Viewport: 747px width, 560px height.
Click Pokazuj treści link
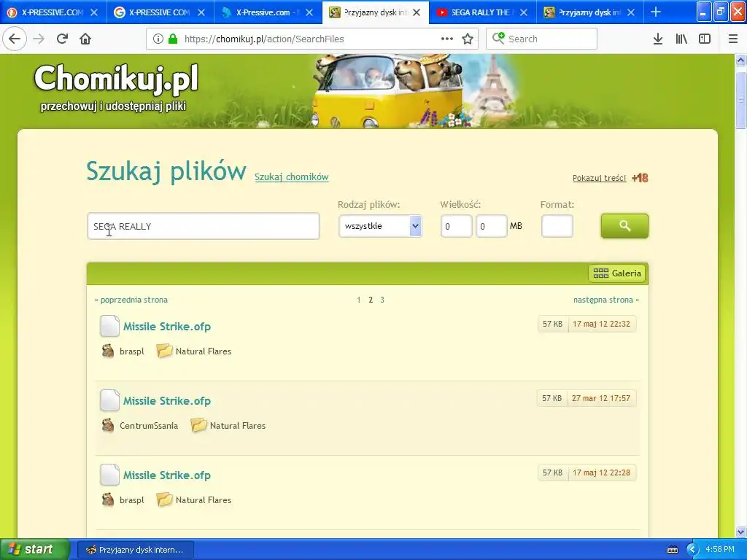(x=600, y=178)
